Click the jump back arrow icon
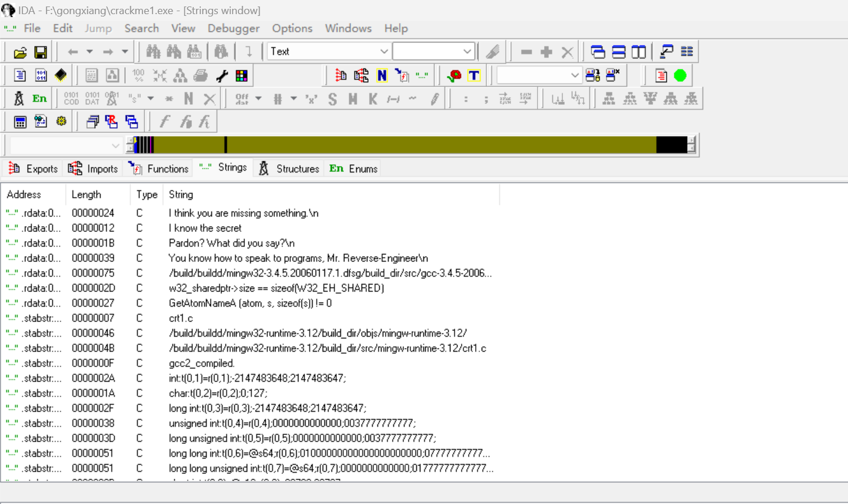 tap(73, 52)
